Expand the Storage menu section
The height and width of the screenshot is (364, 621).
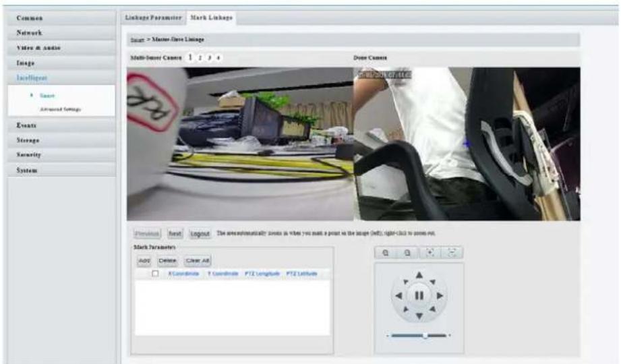[61, 140]
